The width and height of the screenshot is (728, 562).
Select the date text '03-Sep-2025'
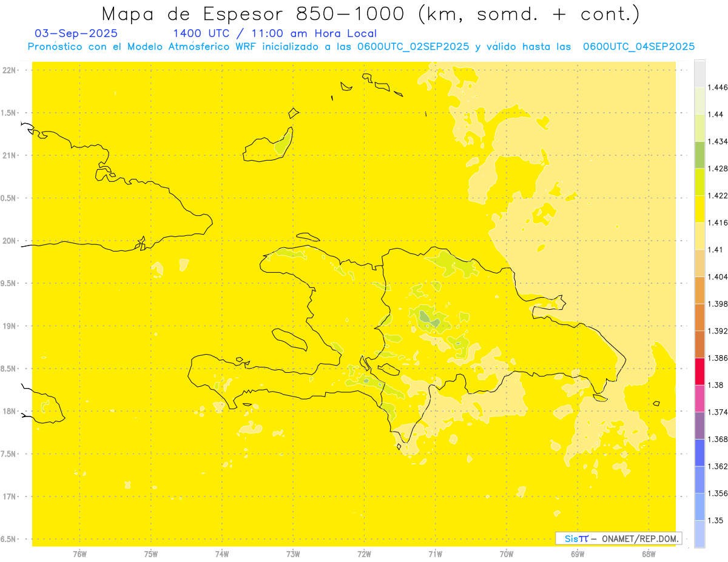pyautogui.click(x=76, y=33)
